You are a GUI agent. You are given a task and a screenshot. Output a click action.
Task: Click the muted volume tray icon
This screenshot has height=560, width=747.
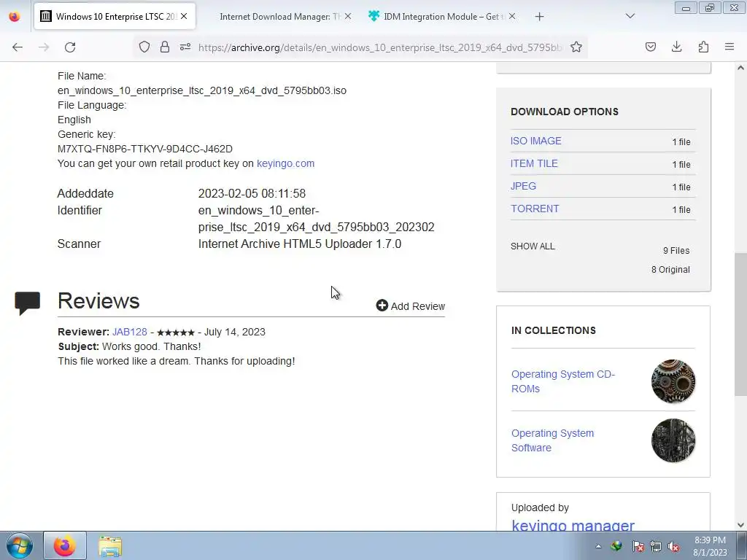673,546
